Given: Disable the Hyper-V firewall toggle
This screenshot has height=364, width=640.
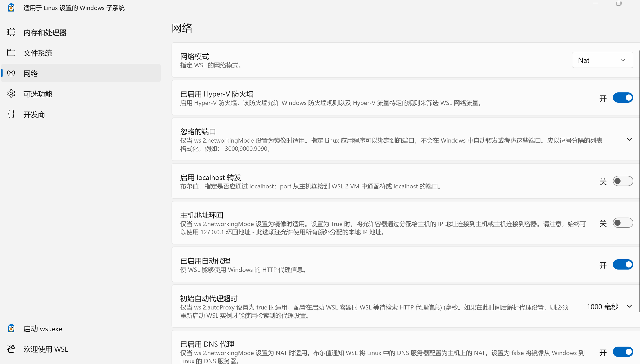Looking at the screenshot, I should point(623,98).
